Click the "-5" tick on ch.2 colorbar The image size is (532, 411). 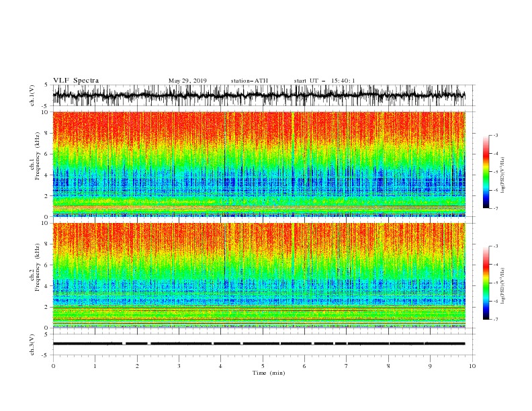click(x=496, y=283)
